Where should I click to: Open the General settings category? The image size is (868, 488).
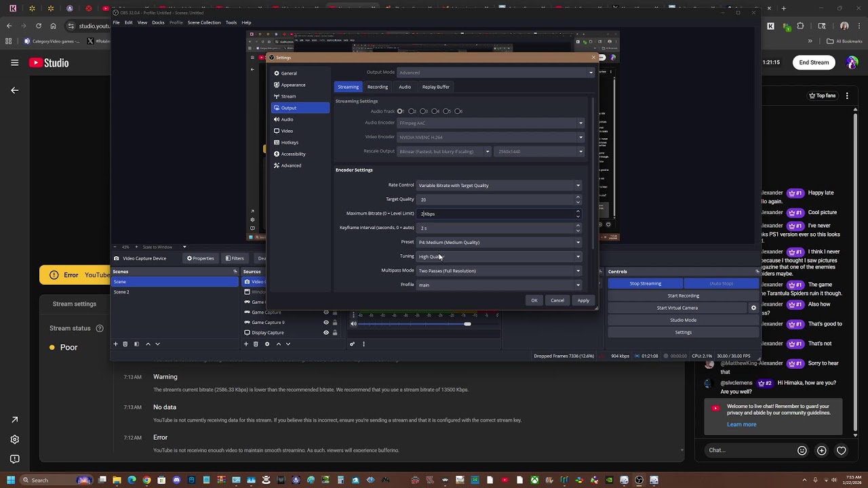pyautogui.click(x=300, y=73)
